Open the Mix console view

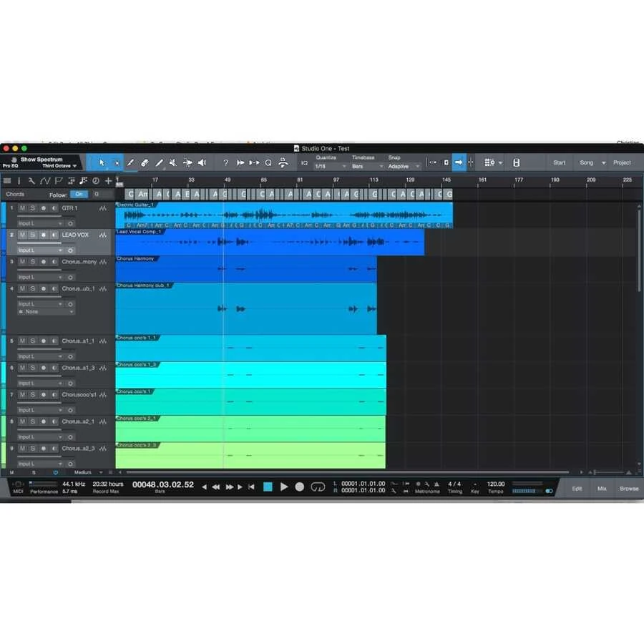[602, 489]
